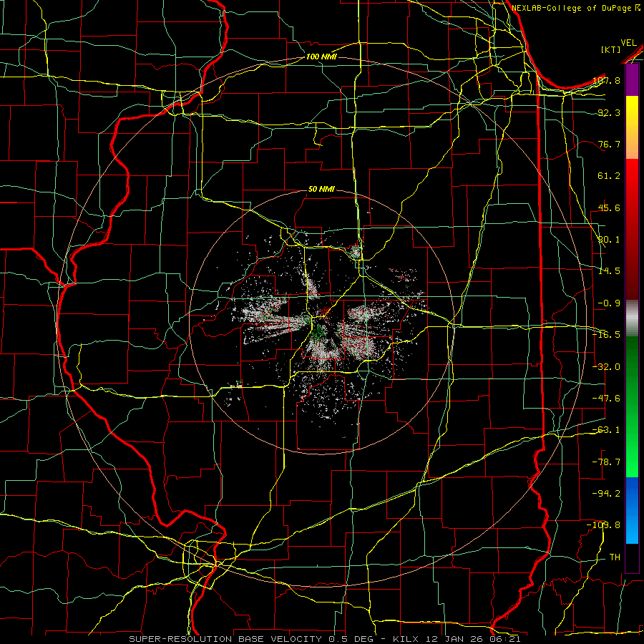Pick the blue segment of velocity color bar
The height and width of the screenshot is (644, 644).
click(x=632, y=510)
